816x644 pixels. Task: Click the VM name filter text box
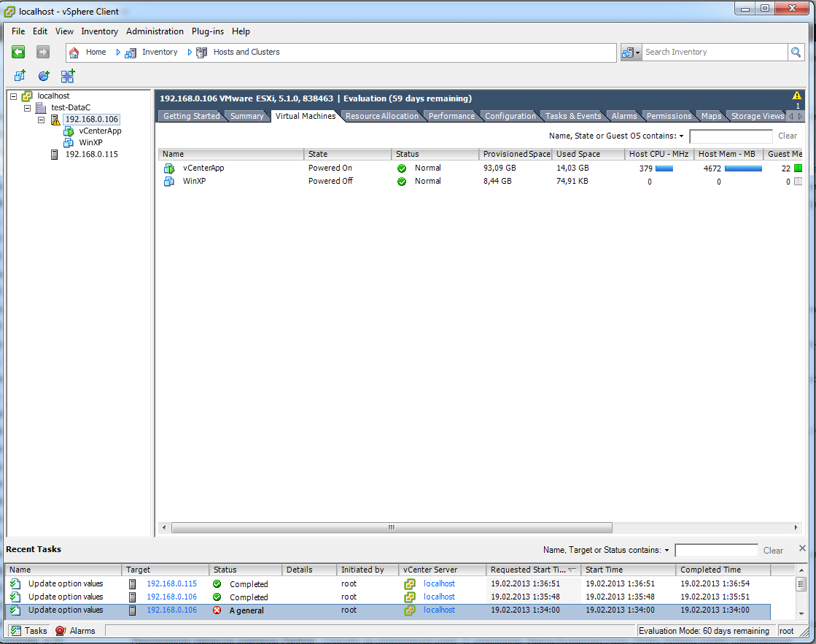pos(731,136)
